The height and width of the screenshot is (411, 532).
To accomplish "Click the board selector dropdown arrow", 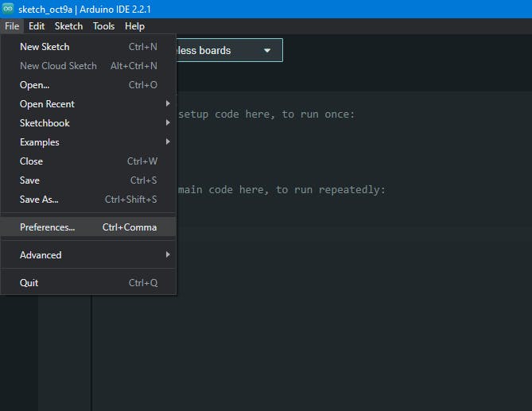I will tap(267, 51).
